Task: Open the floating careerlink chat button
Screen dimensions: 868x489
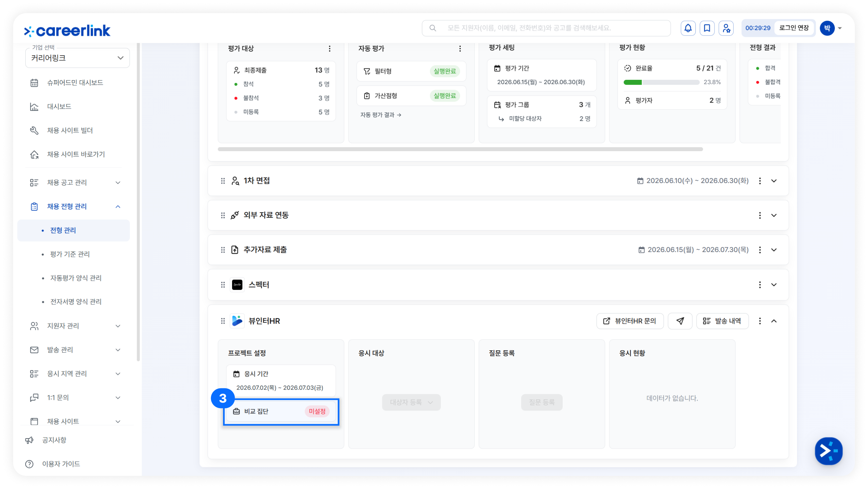Action: tap(829, 451)
